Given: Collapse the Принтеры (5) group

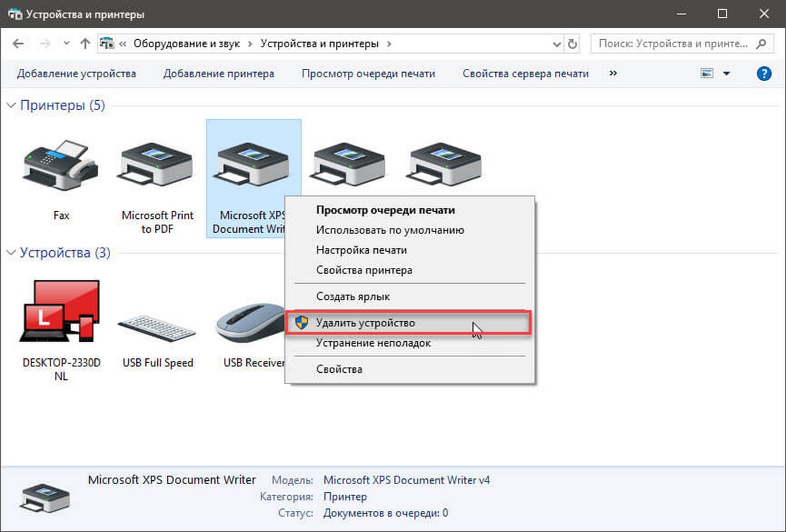Looking at the screenshot, I should [x=11, y=105].
